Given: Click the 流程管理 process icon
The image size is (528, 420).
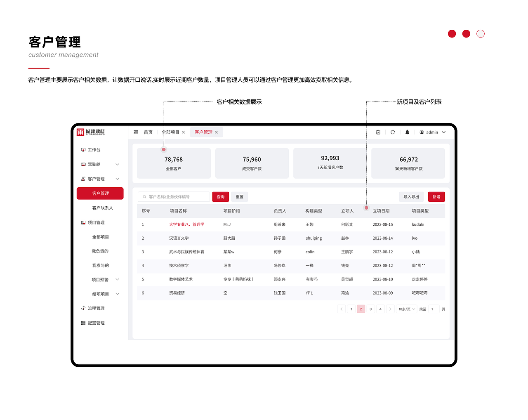Looking at the screenshot, I should pyautogui.click(x=83, y=308).
